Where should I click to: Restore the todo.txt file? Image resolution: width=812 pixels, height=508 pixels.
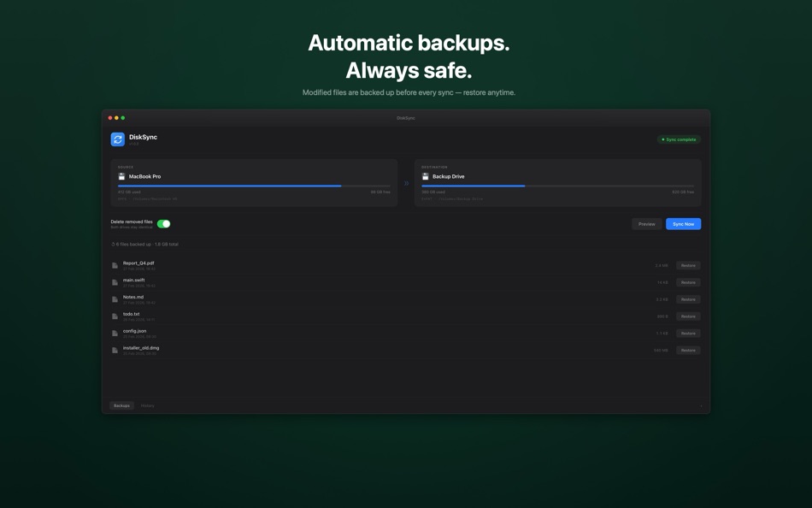[x=688, y=316]
